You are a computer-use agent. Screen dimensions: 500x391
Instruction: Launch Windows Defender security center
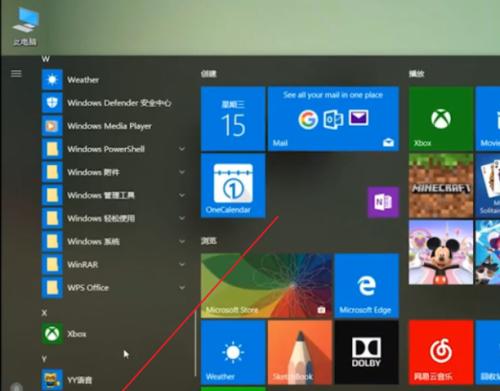[x=113, y=103]
